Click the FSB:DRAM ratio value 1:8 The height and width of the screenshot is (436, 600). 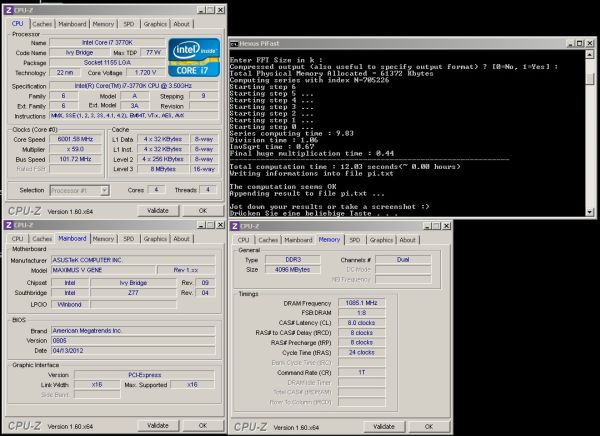[x=362, y=313]
